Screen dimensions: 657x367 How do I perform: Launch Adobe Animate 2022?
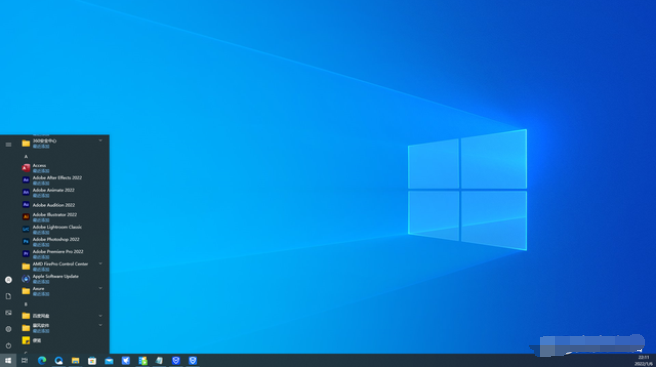click(63, 192)
